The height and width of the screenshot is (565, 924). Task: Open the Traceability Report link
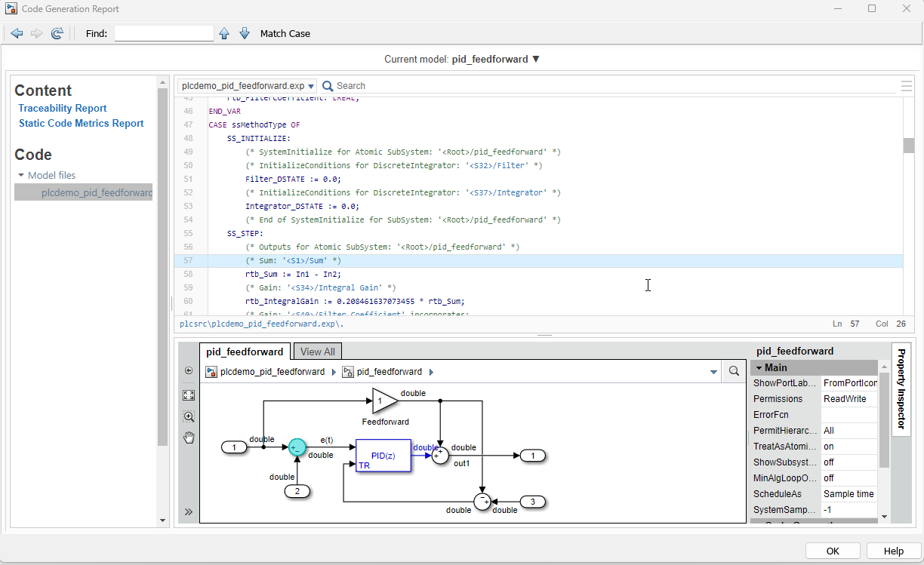pyautogui.click(x=63, y=109)
